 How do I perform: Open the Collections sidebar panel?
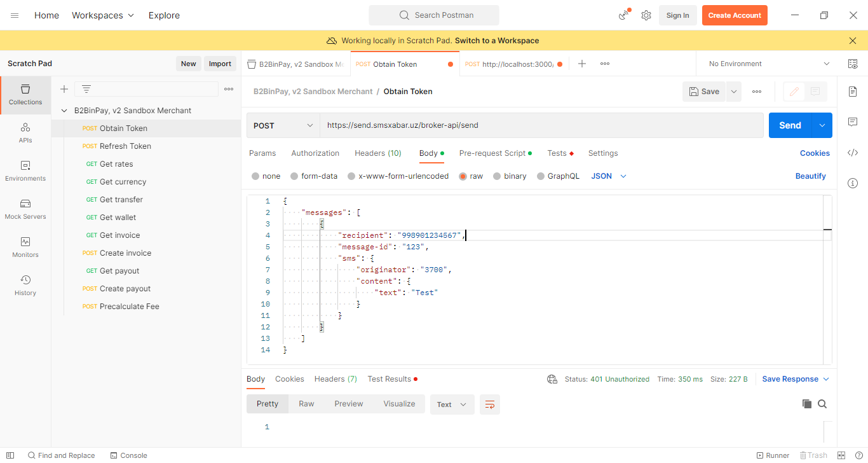click(25, 95)
